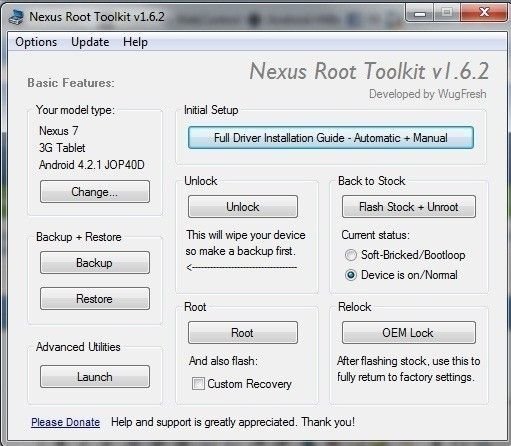Viewport: 511px width, 446px height.
Task: Close the Nexus Root Toolkit window
Action: [x=484, y=12]
